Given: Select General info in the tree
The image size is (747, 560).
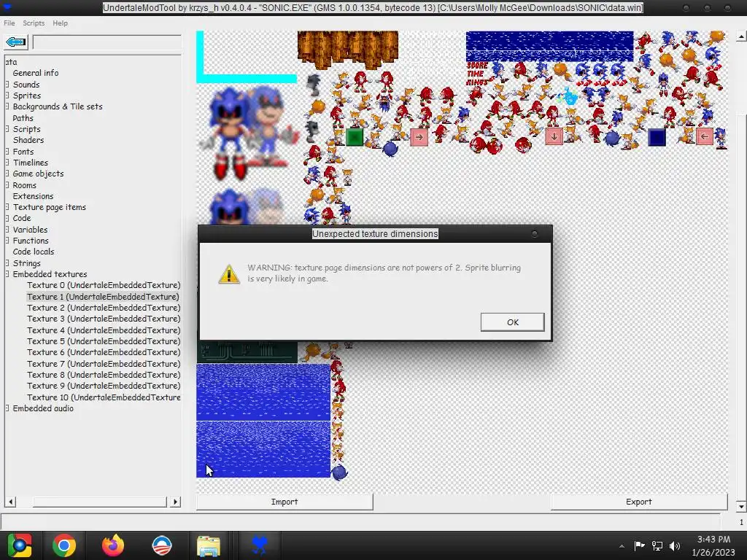Looking at the screenshot, I should (x=36, y=73).
